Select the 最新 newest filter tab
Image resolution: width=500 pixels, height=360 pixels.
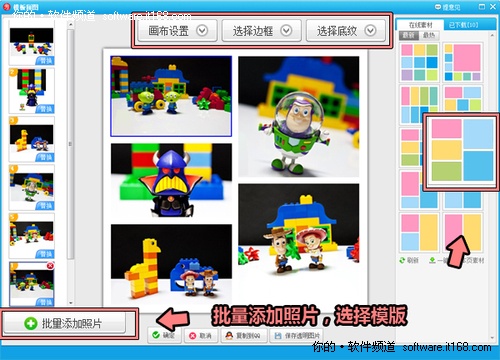pos(408,35)
